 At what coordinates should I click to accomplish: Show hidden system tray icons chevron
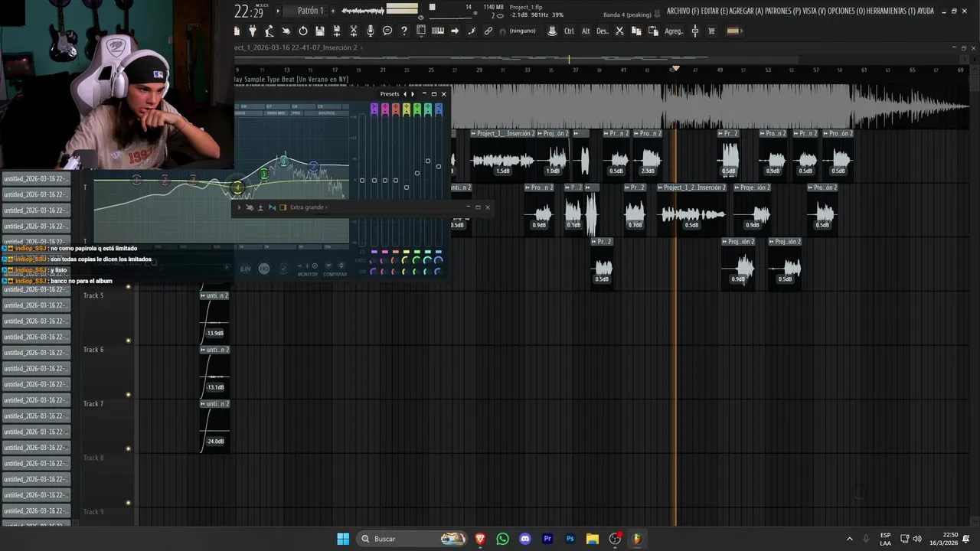[x=849, y=539]
